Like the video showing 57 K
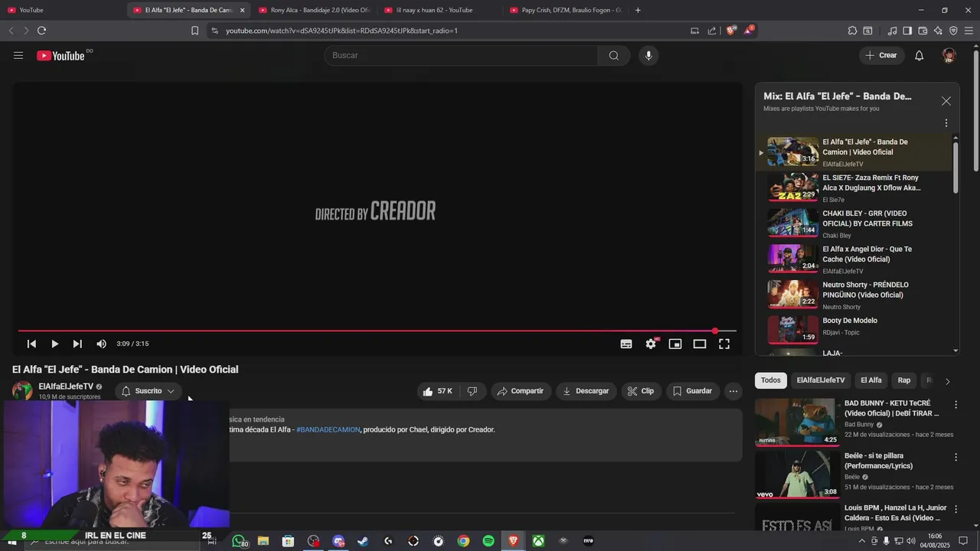Screen dimensions: 980x551 (x=438, y=391)
